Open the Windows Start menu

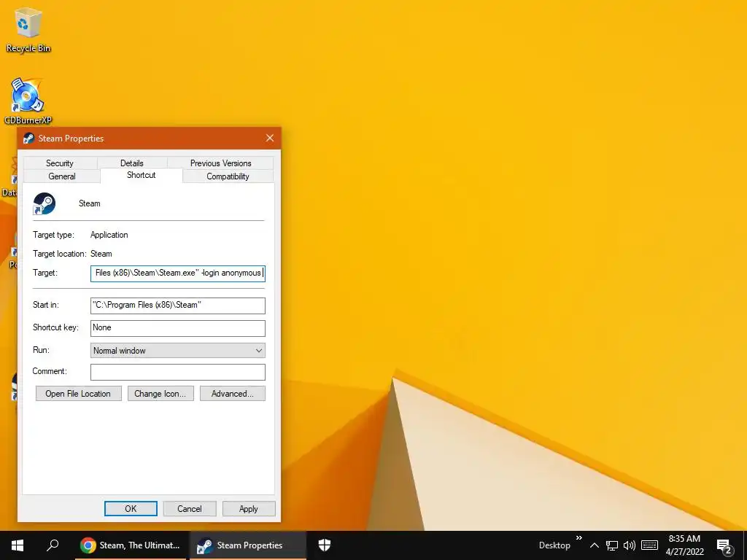pyautogui.click(x=18, y=545)
